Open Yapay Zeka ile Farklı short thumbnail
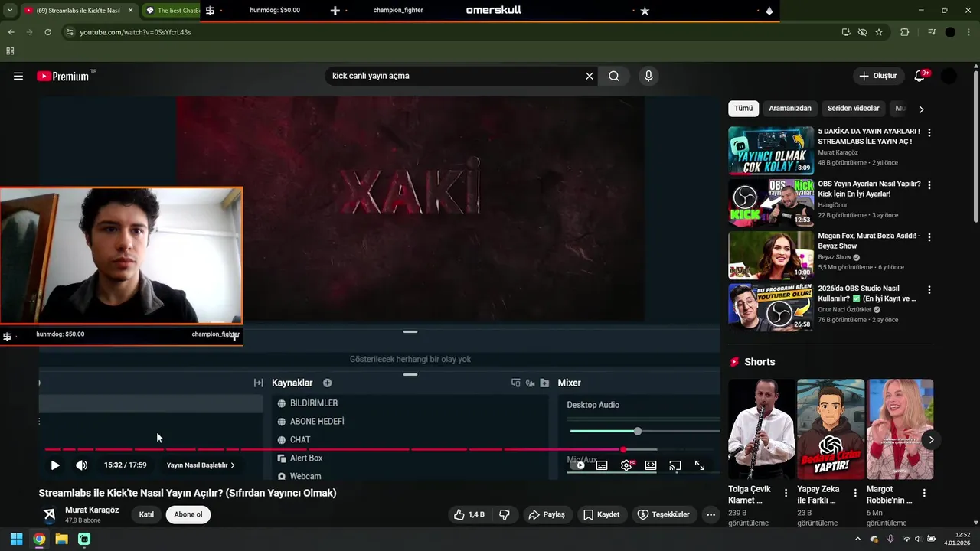 point(831,429)
